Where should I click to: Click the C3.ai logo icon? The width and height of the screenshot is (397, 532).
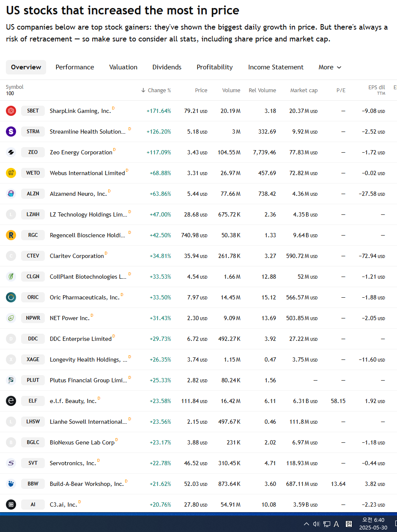(11, 505)
